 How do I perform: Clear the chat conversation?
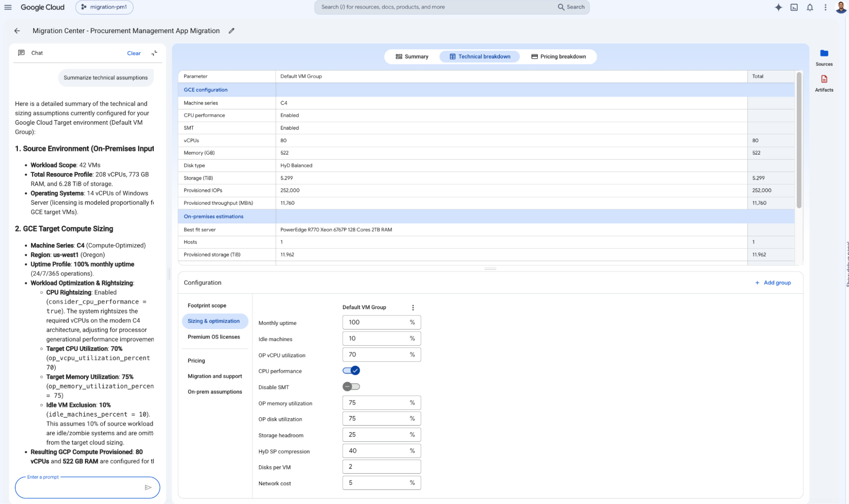(134, 53)
